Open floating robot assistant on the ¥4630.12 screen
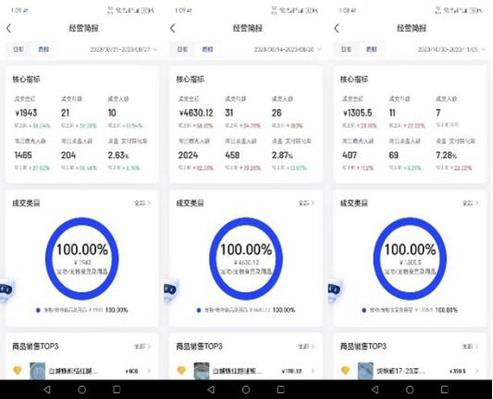 [171, 290]
